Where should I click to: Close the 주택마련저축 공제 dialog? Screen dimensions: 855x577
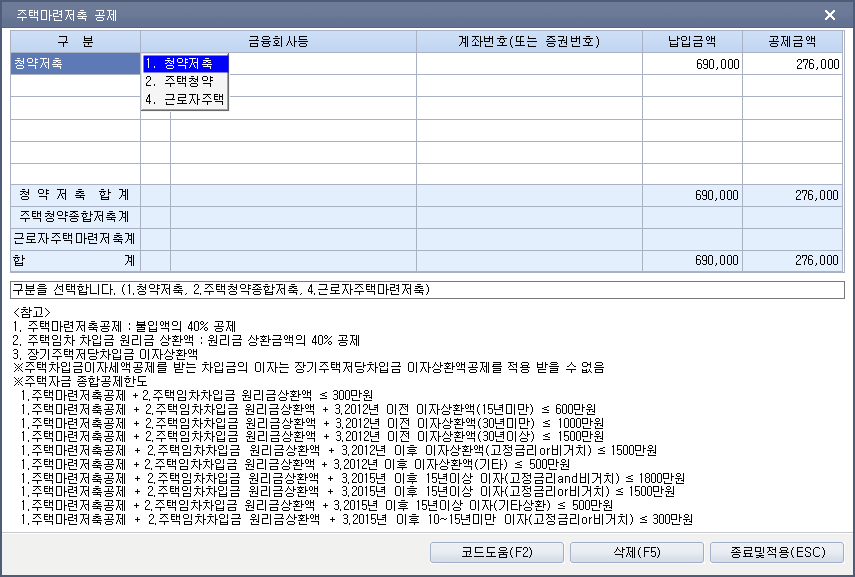click(830, 15)
